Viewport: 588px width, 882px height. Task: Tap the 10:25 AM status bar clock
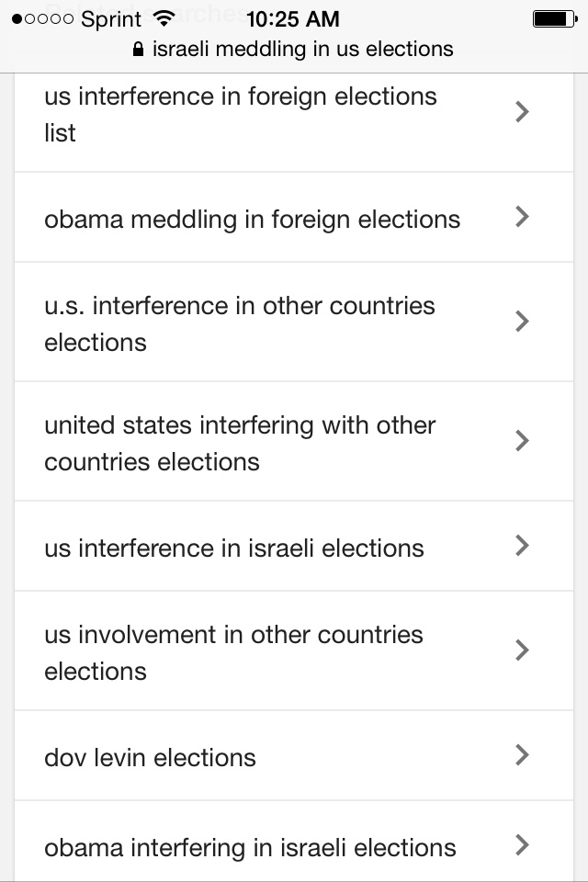[293, 19]
